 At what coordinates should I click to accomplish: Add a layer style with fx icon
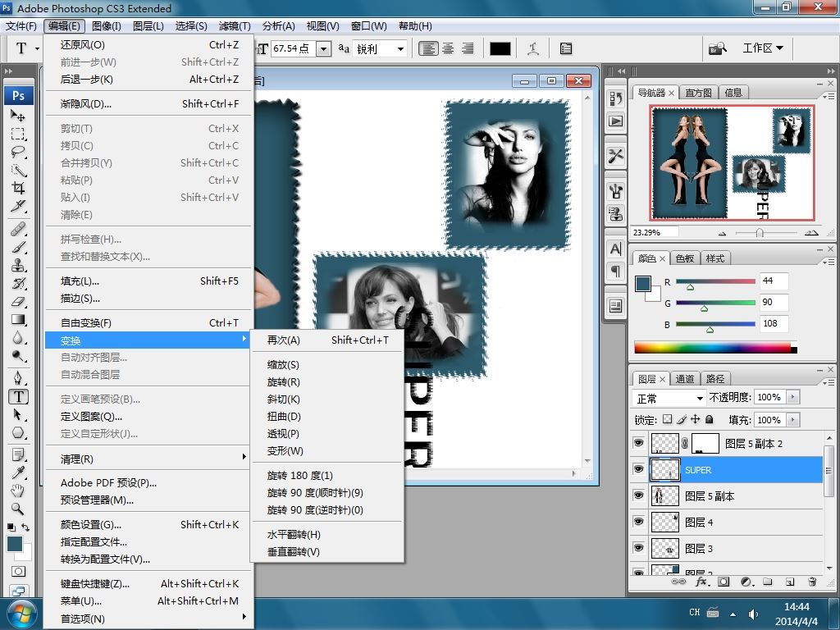point(701,582)
